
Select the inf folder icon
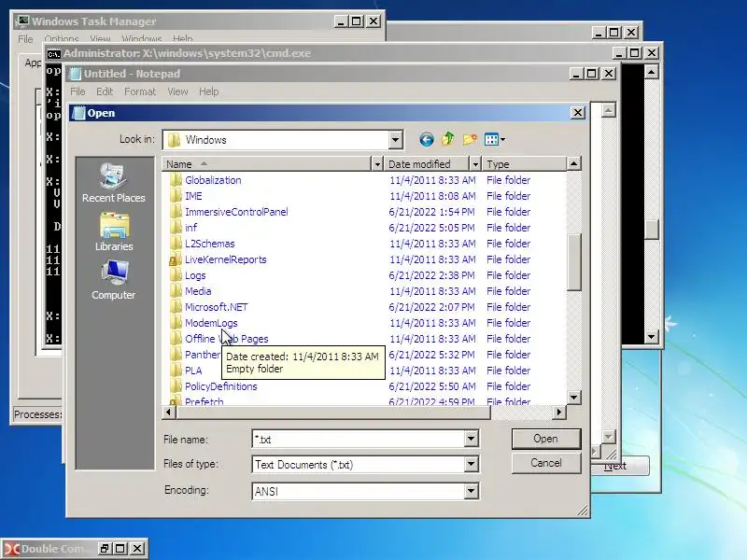(x=176, y=228)
